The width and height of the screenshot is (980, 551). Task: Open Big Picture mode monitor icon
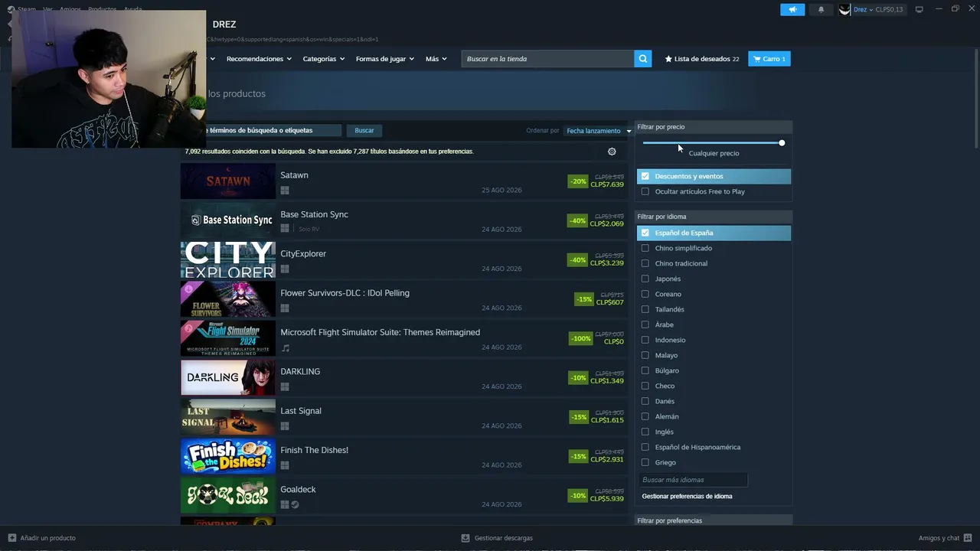click(x=920, y=9)
